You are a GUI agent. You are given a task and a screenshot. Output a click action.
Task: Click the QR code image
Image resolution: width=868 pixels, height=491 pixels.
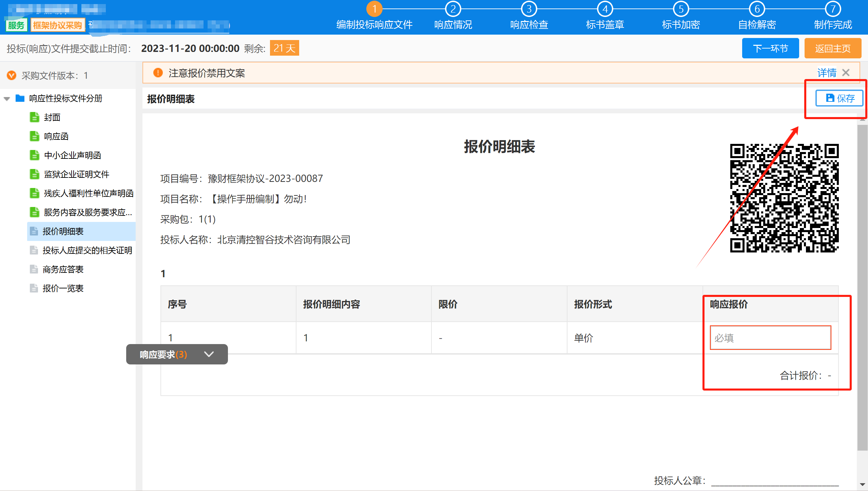coord(784,198)
